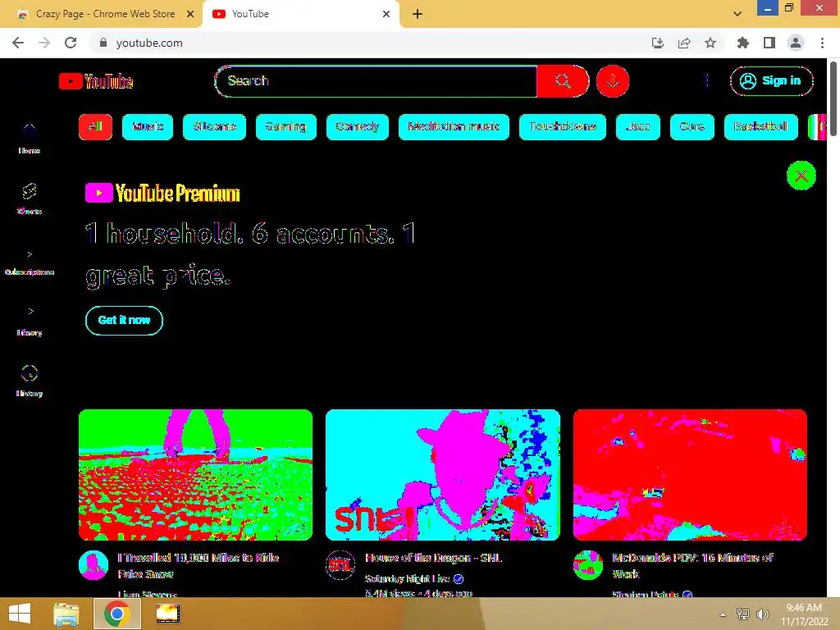Close the YouTube tab
Viewport: 840px width, 630px height.
pos(386,14)
